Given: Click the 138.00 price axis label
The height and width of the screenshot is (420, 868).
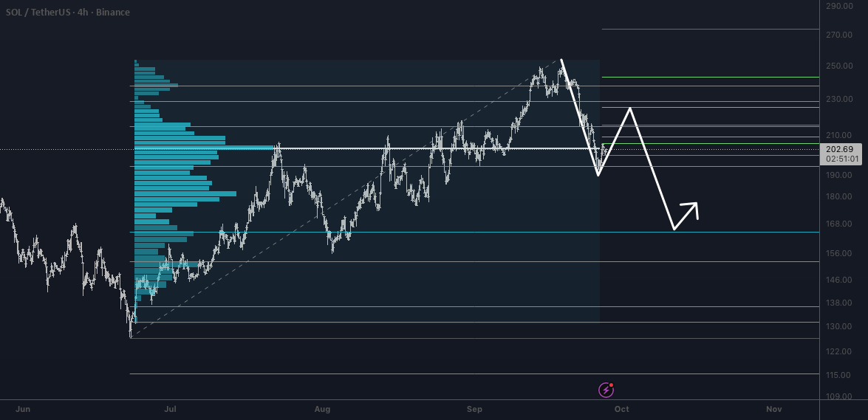Looking at the screenshot, I should 839,303.
